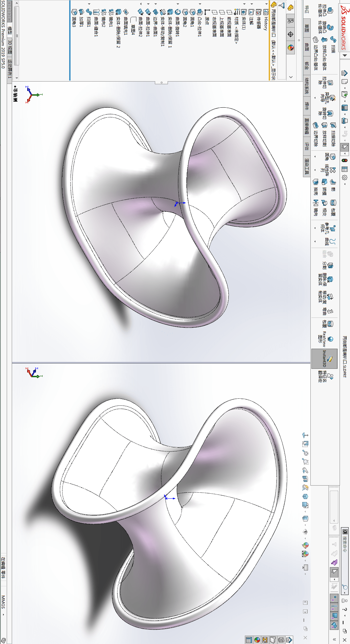Select 加厚1 in the feature tree
Viewport: 350px width, 644px height.
coord(81,17)
